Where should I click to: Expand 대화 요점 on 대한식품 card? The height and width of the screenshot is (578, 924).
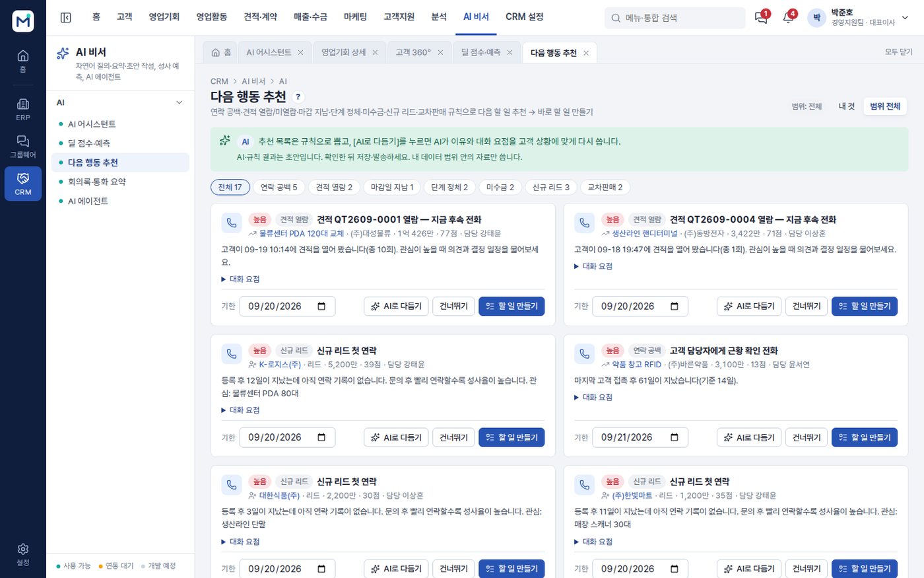pyautogui.click(x=240, y=542)
